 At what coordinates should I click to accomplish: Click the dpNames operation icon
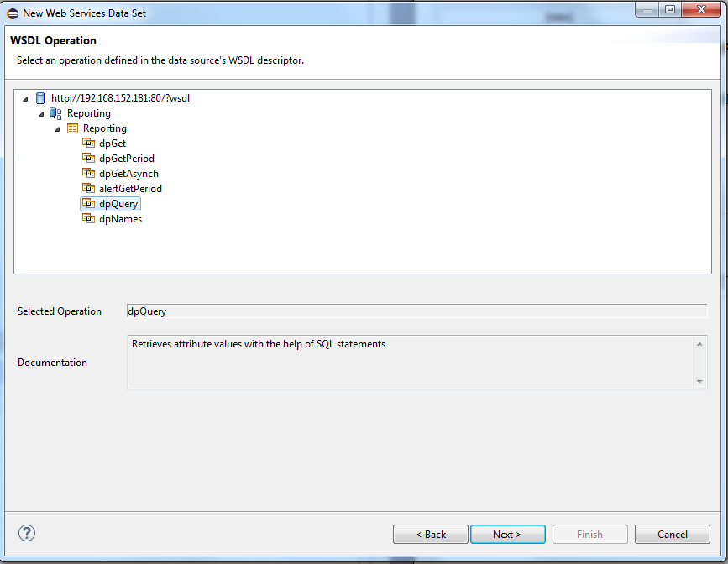[x=88, y=219]
